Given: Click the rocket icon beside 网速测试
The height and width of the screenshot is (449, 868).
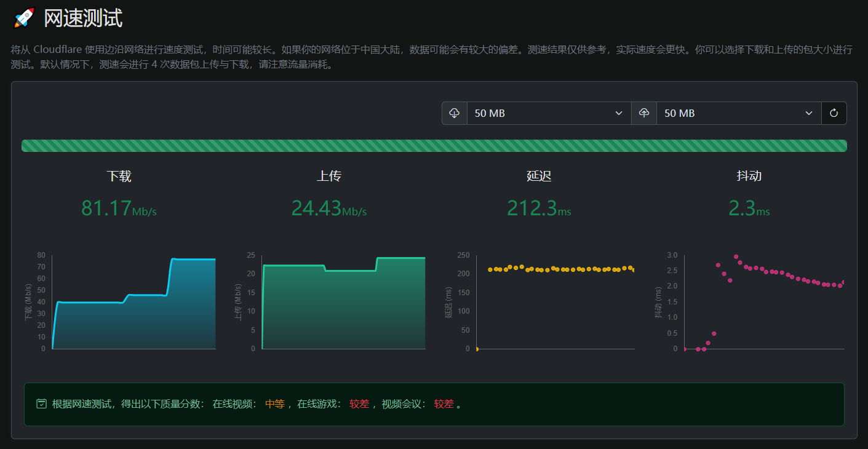Looking at the screenshot, I should click(x=23, y=18).
